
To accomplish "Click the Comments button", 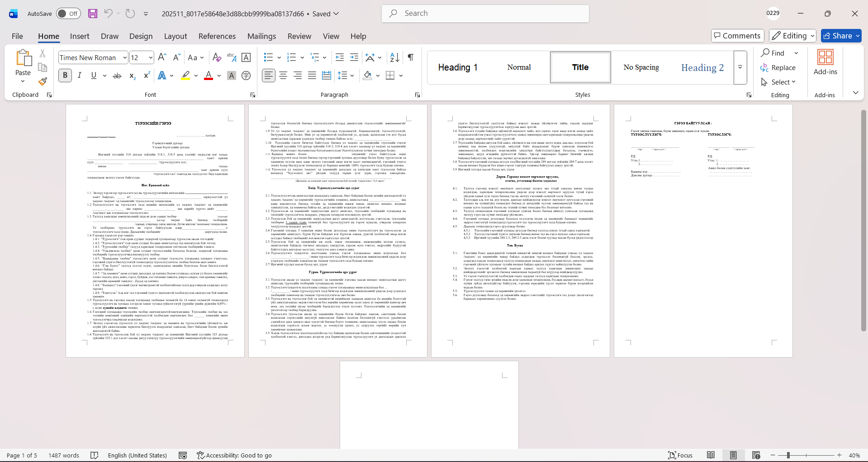I will [737, 36].
